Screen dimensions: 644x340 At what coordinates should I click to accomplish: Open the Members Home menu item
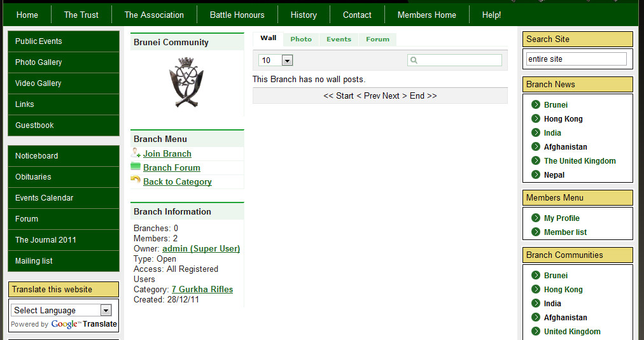[427, 15]
